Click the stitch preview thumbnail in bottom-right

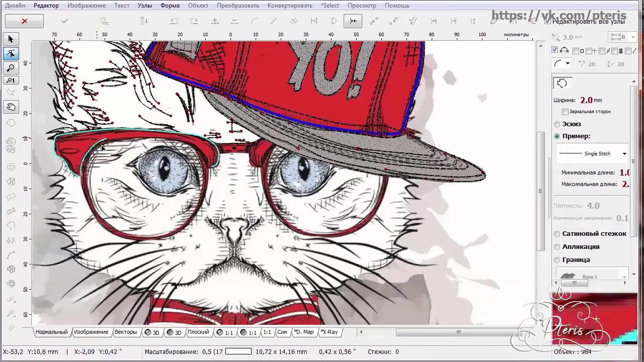[594, 318]
